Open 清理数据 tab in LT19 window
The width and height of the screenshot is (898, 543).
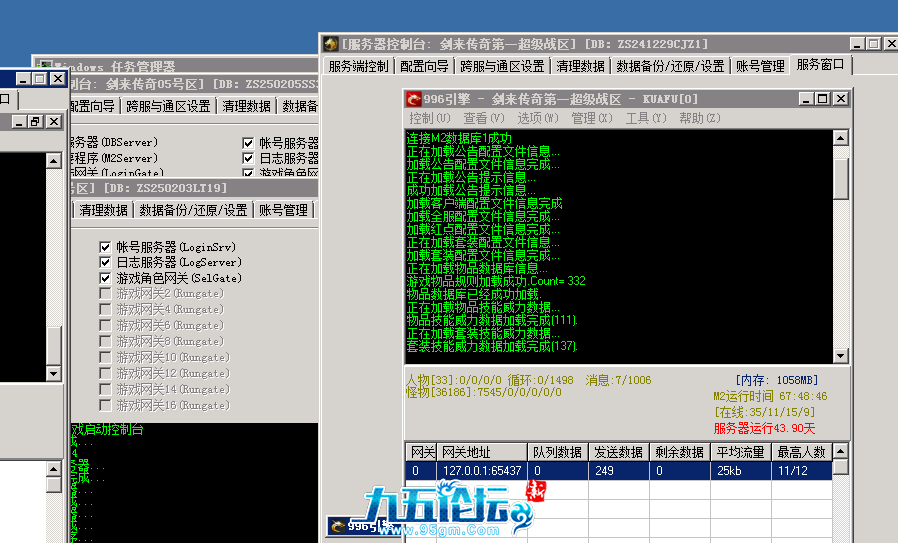point(104,210)
